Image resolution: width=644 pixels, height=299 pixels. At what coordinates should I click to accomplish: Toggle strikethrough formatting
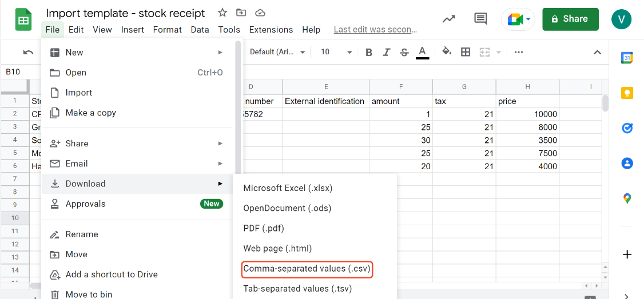tap(404, 52)
